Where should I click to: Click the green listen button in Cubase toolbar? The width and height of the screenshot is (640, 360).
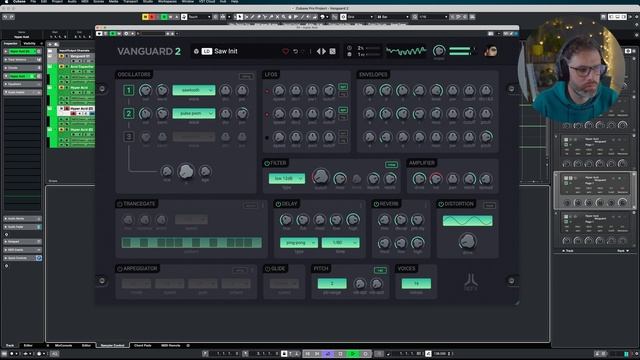[x=164, y=17]
